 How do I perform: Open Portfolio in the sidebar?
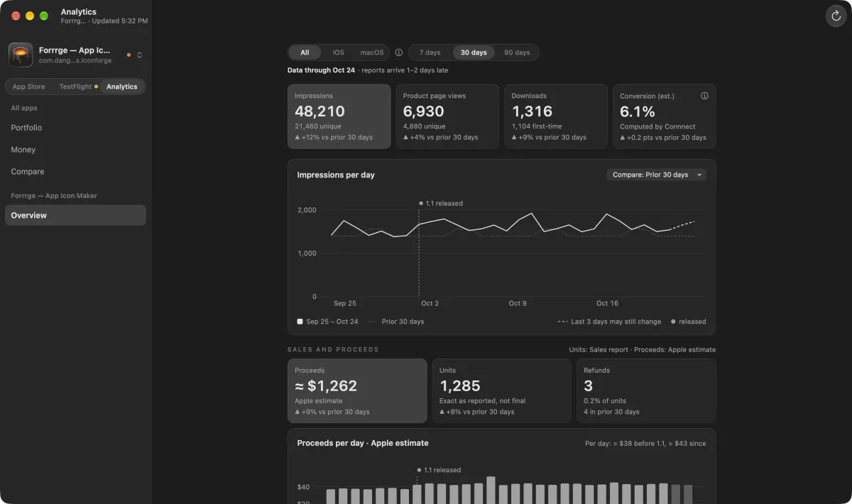tap(75, 128)
